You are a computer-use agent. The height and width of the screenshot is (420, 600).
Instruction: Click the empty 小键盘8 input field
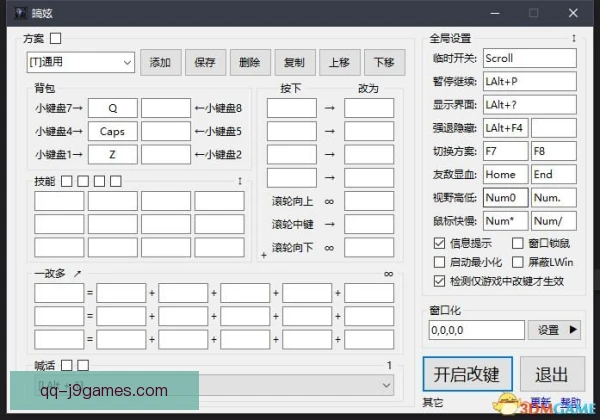(x=166, y=108)
